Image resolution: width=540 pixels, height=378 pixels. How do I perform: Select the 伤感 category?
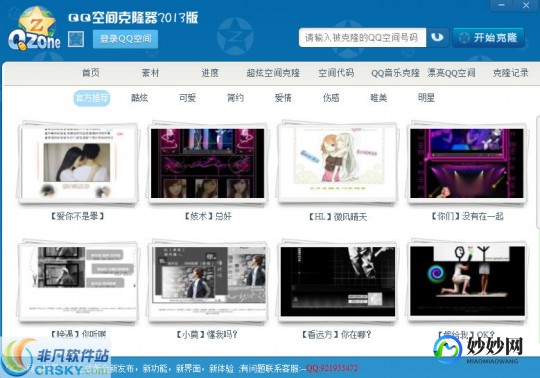[x=331, y=98]
